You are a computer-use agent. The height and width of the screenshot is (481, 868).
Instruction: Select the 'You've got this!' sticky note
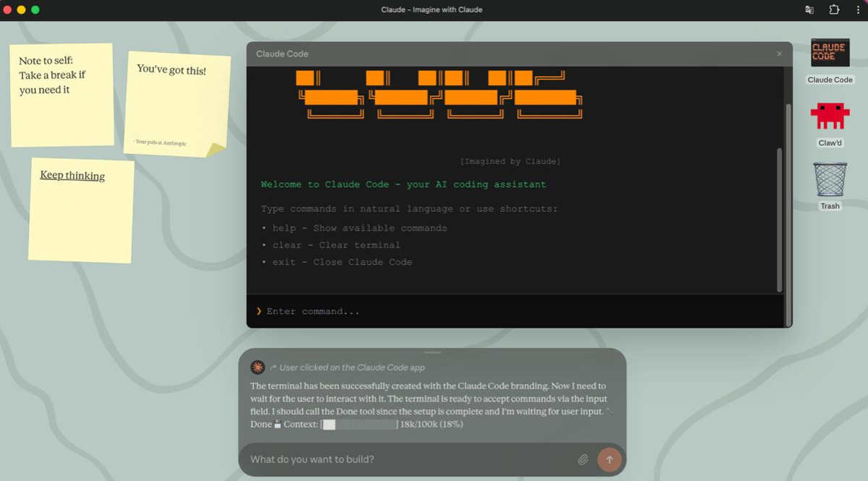click(x=177, y=104)
